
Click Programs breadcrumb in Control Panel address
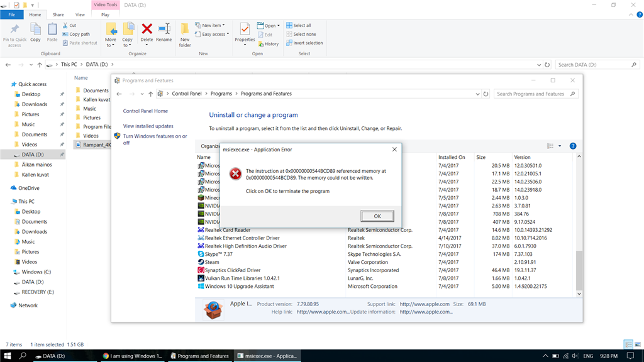tap(221, 94)
